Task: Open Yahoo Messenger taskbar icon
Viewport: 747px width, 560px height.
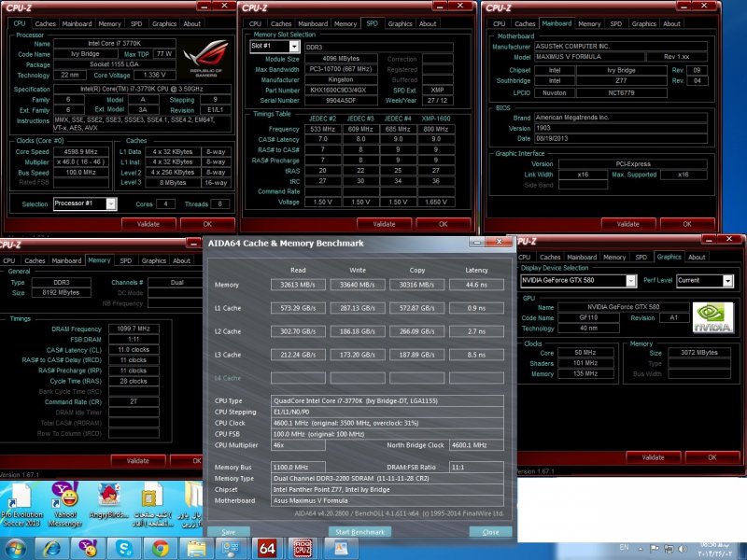Action: 88,549
